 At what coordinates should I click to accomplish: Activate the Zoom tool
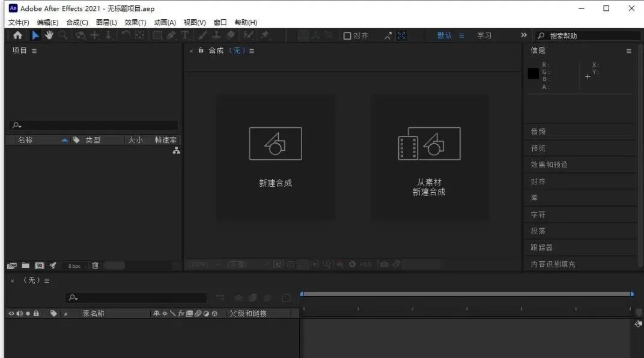tap(62, 35)
